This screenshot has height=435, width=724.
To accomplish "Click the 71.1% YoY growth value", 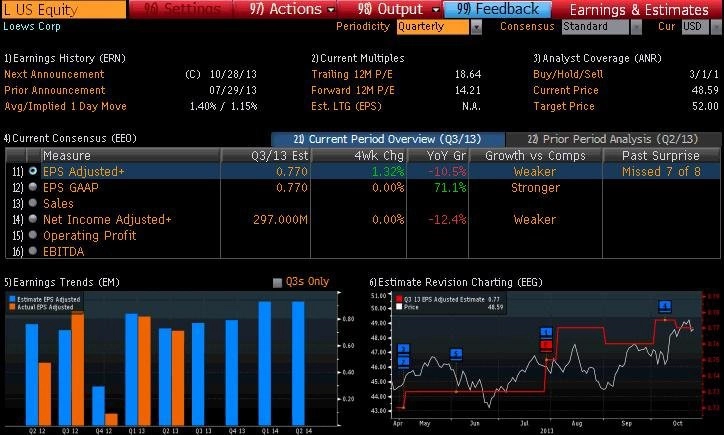I will pyautogui.click(x=450, y=187).
